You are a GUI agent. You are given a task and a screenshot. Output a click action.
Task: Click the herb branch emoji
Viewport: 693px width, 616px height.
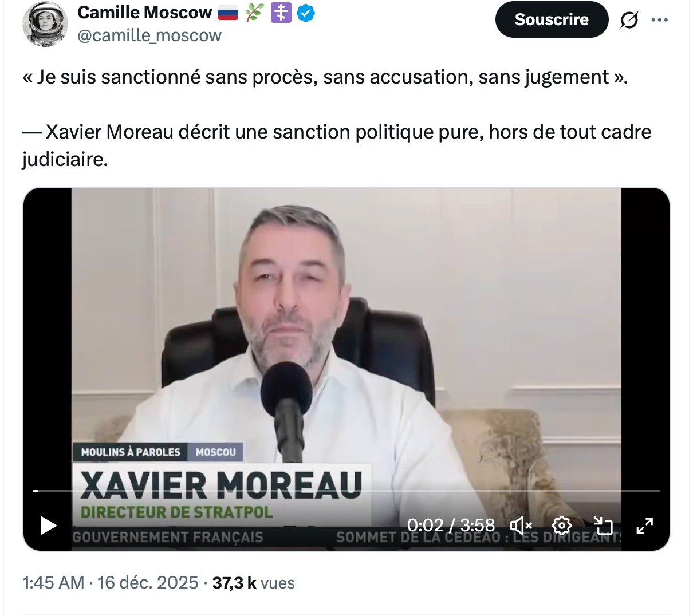[x=254, y=13]
